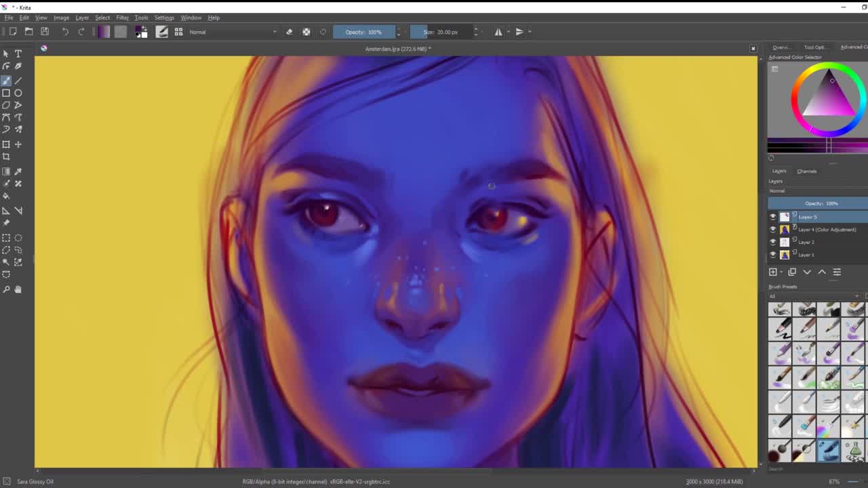Move the layer up in stack

(x=822, y=272)
